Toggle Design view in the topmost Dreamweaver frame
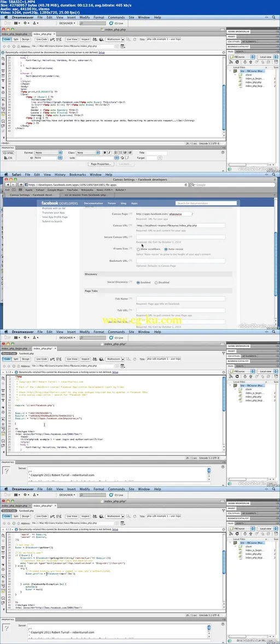Screen dimensions: 280x644 coord(26,39)
